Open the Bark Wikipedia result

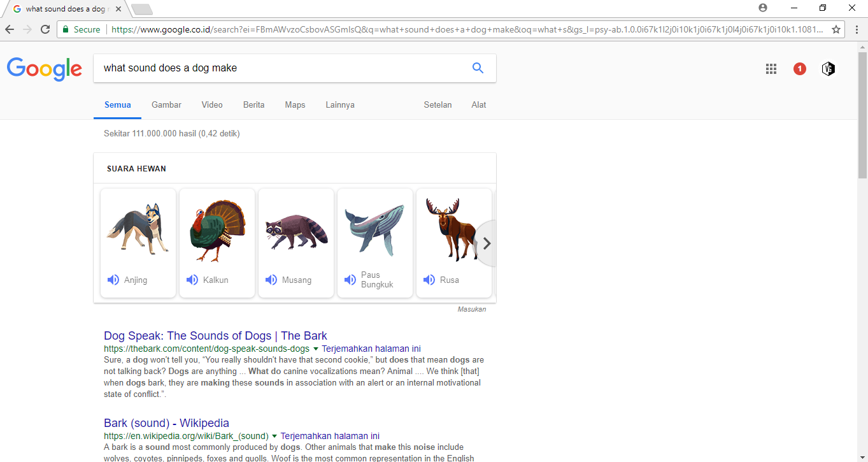pyautogui.click(x=166, y=422)
